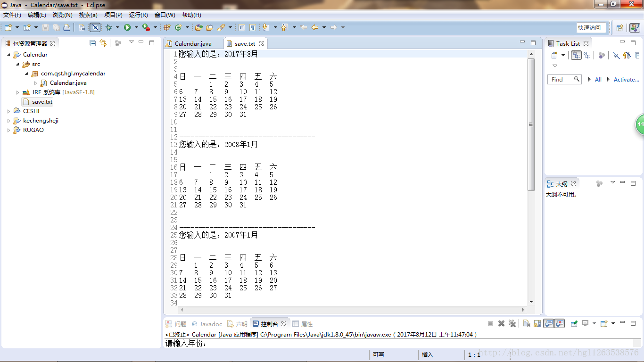Switch to the 问题 tab
The image size is (644, 362).
tap(176, 324)
